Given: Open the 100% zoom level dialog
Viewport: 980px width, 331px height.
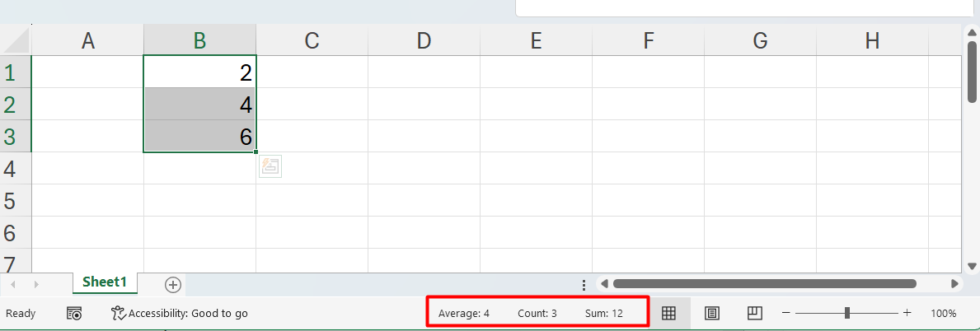Looking at the screenshot, I should 943,314.
